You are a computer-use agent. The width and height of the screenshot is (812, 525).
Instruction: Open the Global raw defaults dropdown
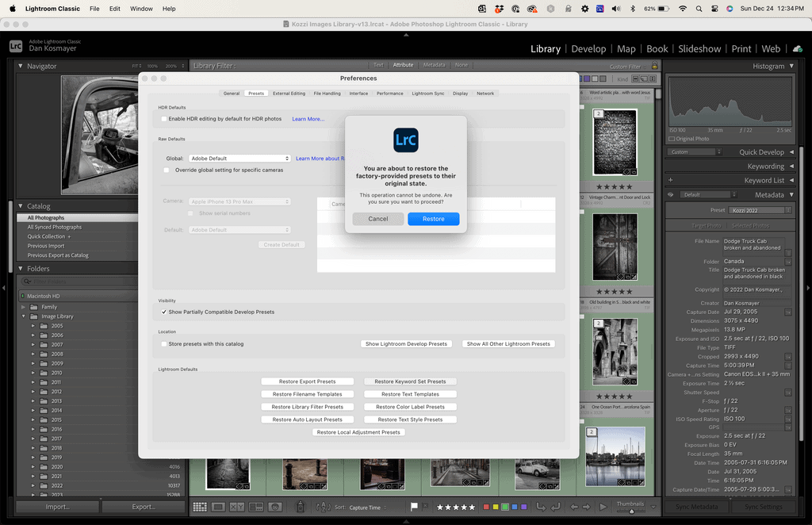coord(239,159)
